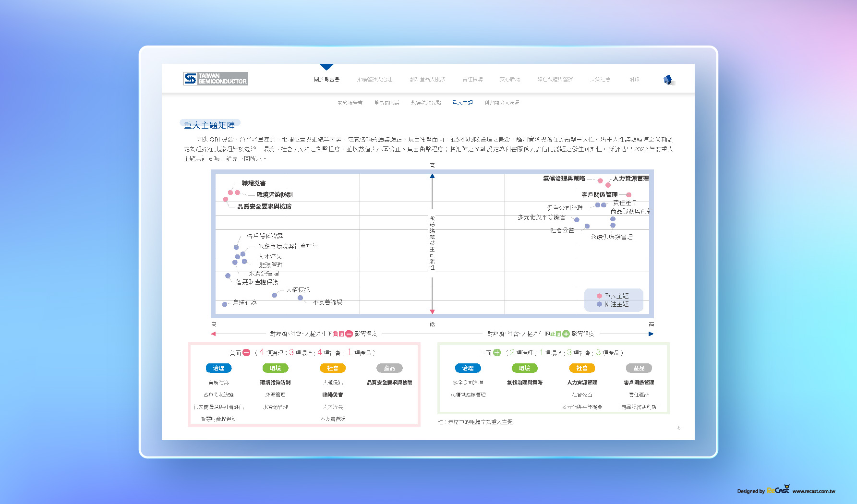The width and height of the screenshot is (857, 504).
Task: Click the green plus icon in positive panel header
Action: (497, 353)
